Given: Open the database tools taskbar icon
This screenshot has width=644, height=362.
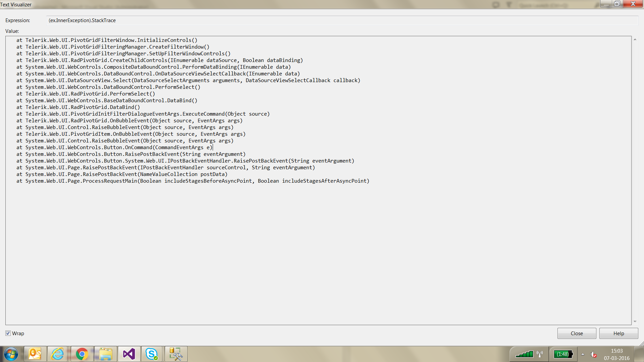Looking at the screenshot, I should point(176,354).
